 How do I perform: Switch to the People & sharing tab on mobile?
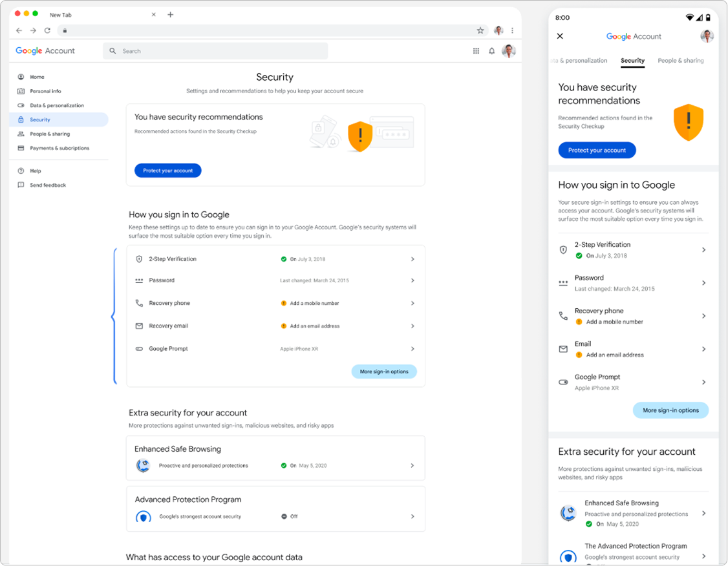point(680,60)
